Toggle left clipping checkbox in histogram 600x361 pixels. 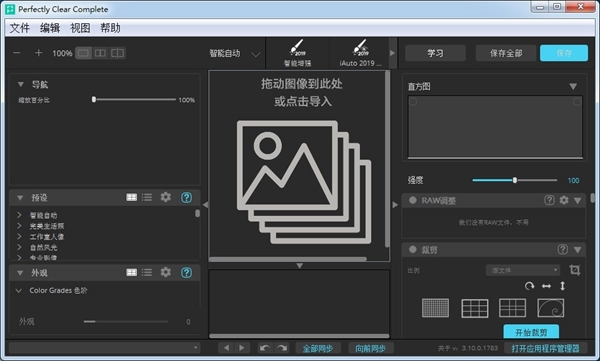coord(413,102)
